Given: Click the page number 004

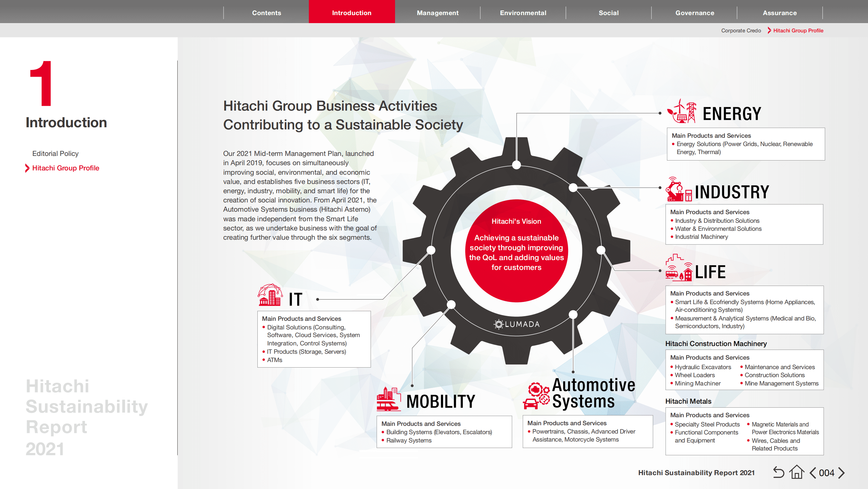Looking at the screenshot, I should [826, 472].
